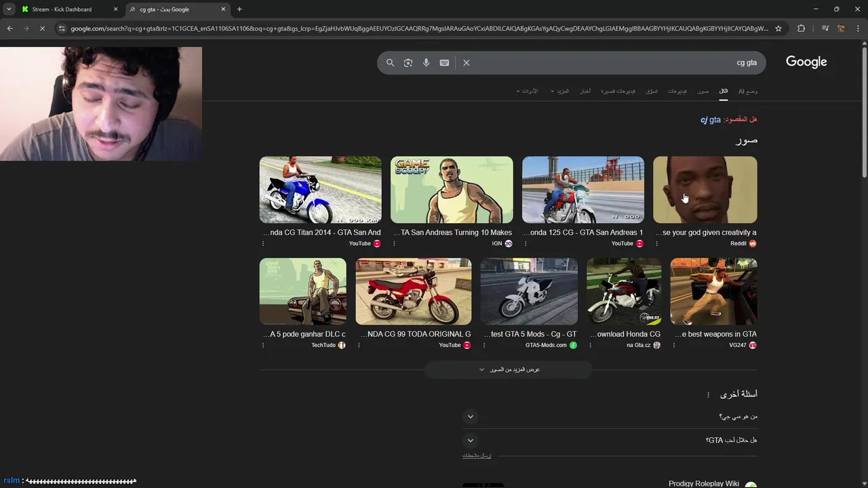Open the on-screen keyboard input tool
The height and width of the screenshot is (488, 868).
[444, 62]
